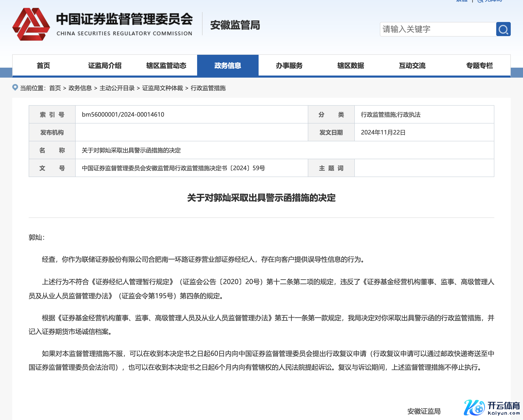Click the 主动公开目录 breadcrumb link

(117, 88)
